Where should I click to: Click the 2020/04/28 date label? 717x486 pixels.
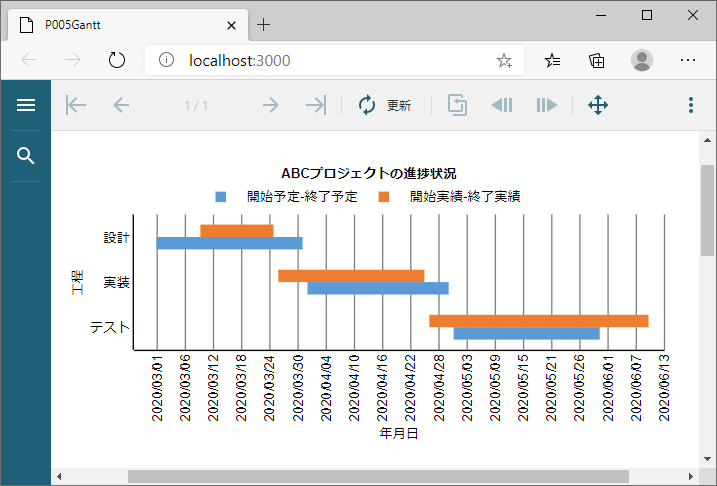pos(439,388)
